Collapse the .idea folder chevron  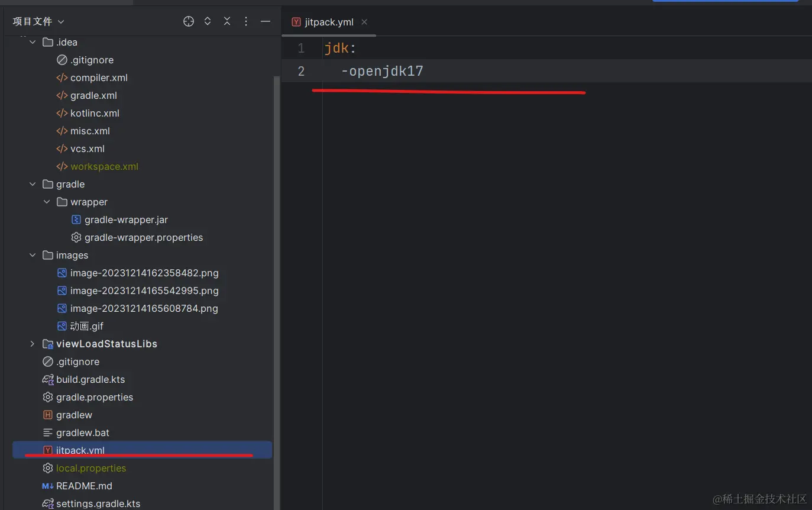click(x=33, y=42)
